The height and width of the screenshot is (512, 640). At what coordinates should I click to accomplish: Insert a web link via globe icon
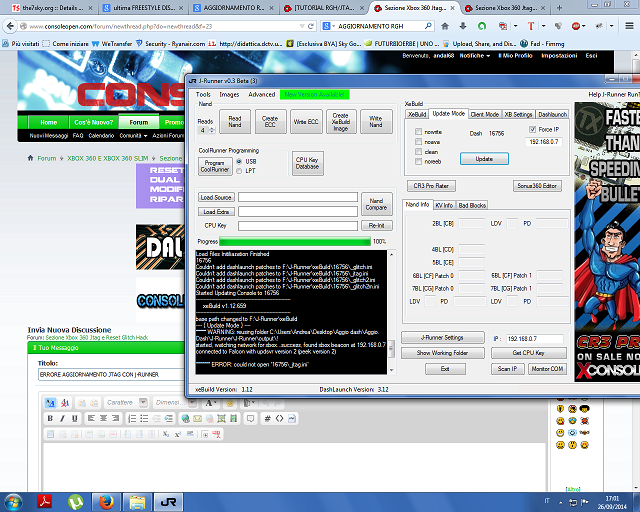pos(185,419)
